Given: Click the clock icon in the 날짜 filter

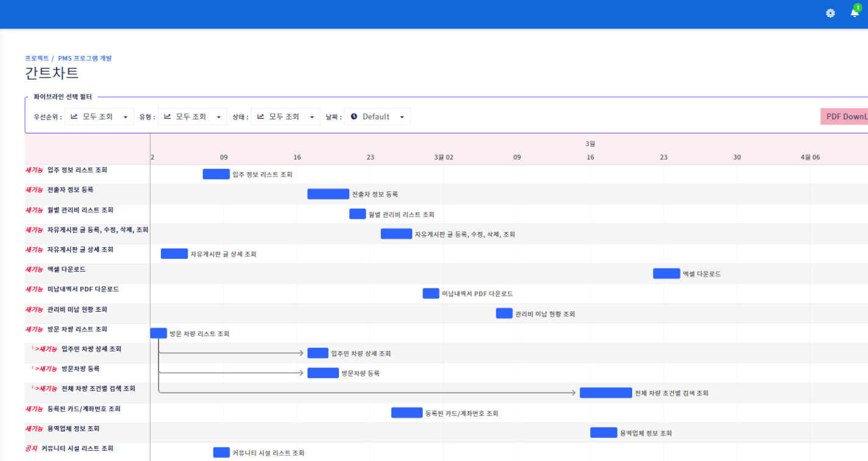Looking at the screenshot, I should tap(354, 116).
